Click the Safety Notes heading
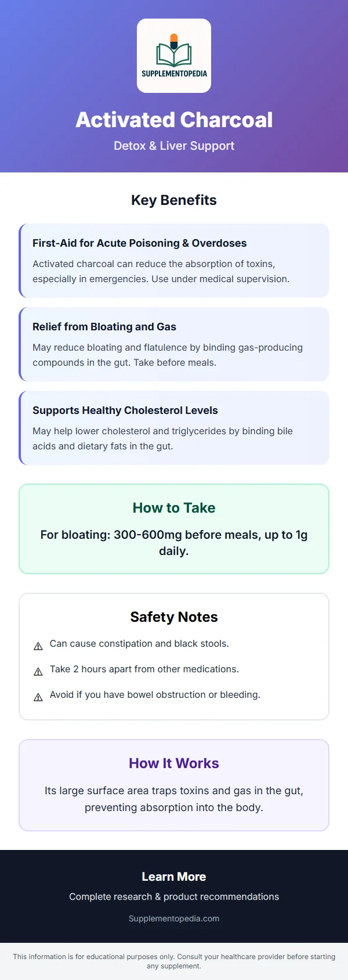The image size is (348, 980). 174,617
